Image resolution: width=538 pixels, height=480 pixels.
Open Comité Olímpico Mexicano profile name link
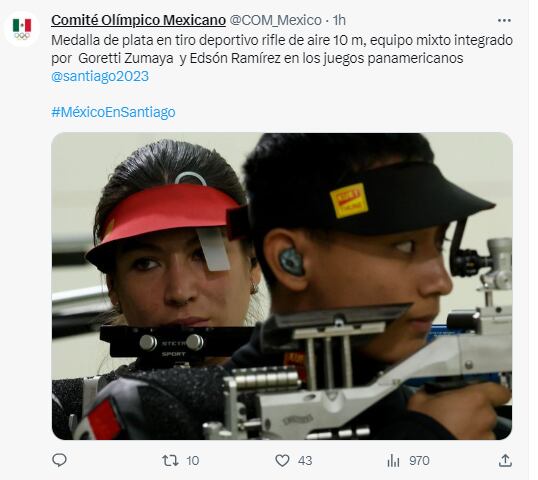pyautogui.click(x=138, y=20)
